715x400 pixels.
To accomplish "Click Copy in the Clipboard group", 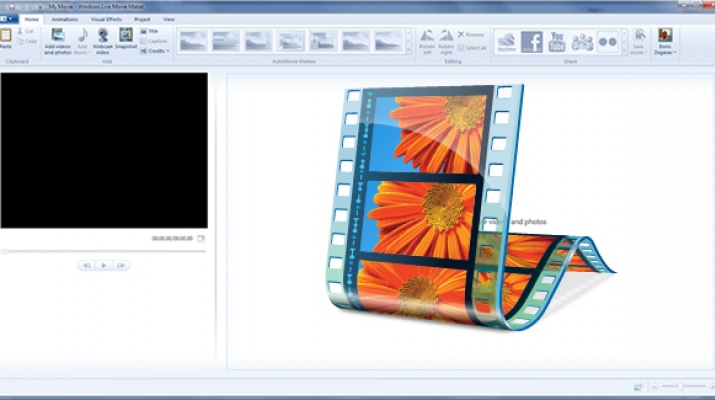I will (x=26, y=41).
